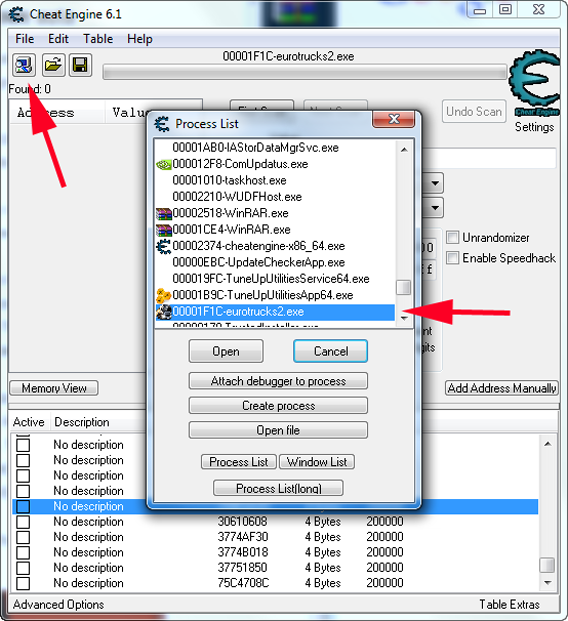
Task: Click the Active column header
Action: [x=29, y=422]
